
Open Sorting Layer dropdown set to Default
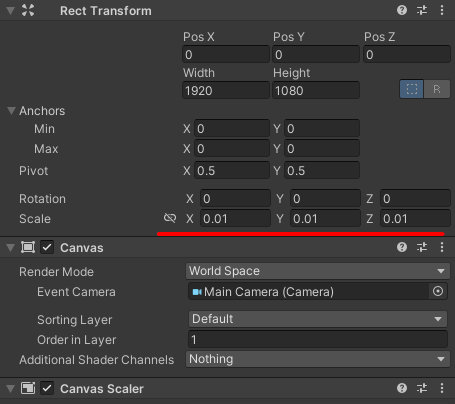[318, 319]
